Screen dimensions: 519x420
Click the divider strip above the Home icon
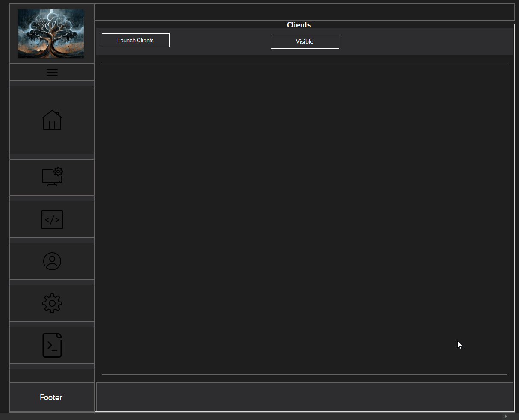52,83
